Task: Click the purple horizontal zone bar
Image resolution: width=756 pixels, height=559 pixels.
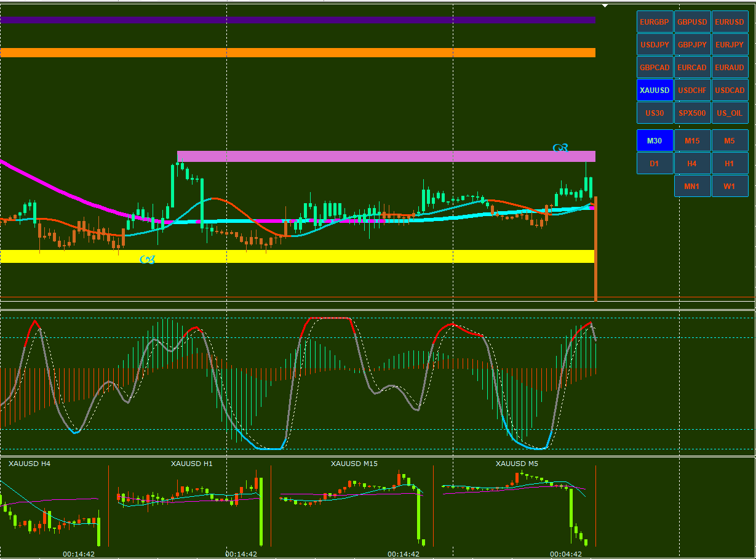Action: 298,20
